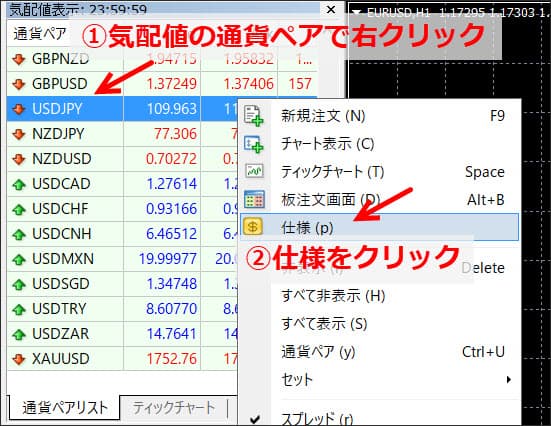Click the down arrow icon next to GBPUSD
This screenshot has width=551, height=426.
click(x=19, y=84)
